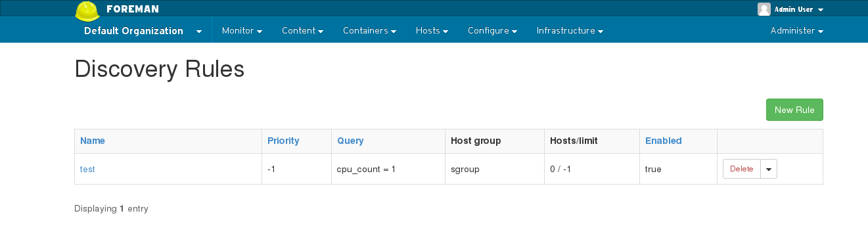
Task: Delete the 'test' discovery rule
Action: click(x=742, y=169)
